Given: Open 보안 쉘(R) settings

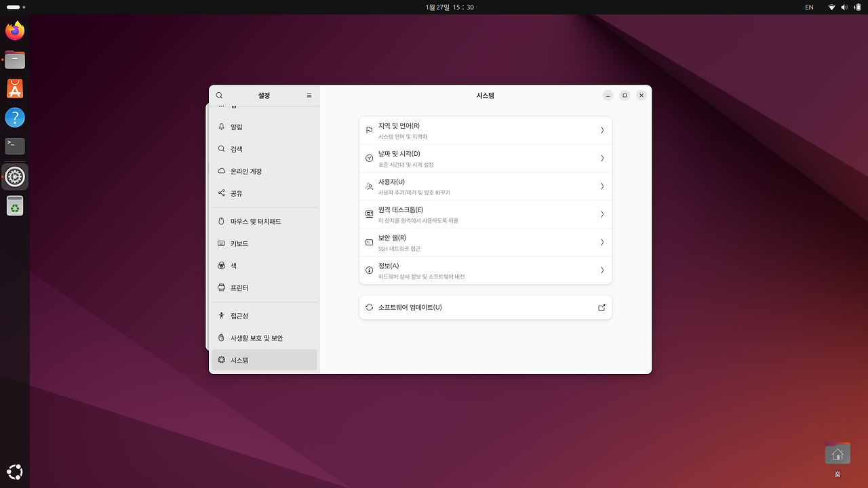Looking at the screenshot, I should coord(486,242).
